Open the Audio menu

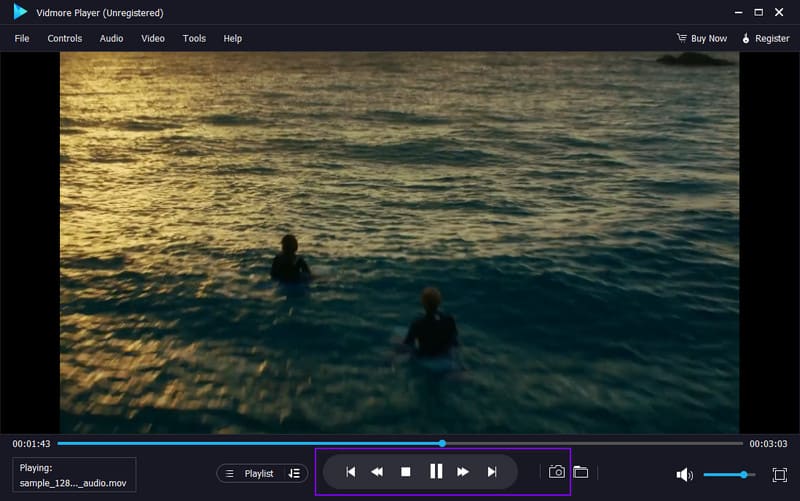coord(111,38)
